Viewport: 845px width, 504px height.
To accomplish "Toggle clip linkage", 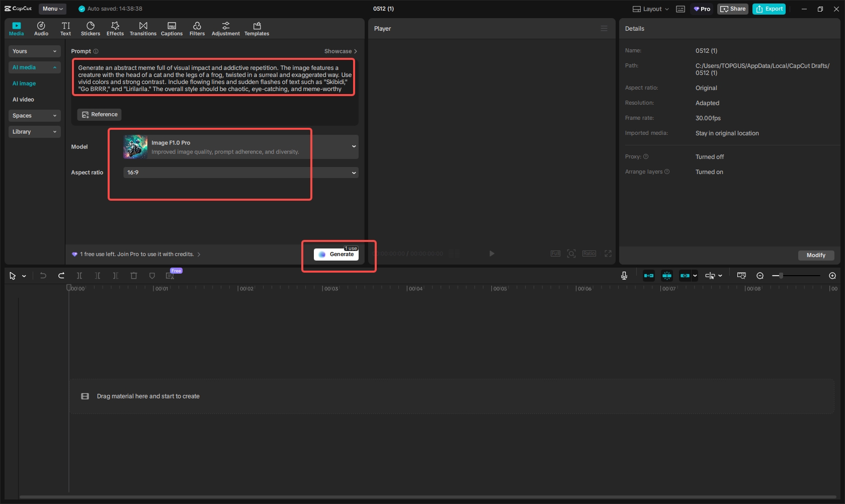I will (x=685, y=276).
